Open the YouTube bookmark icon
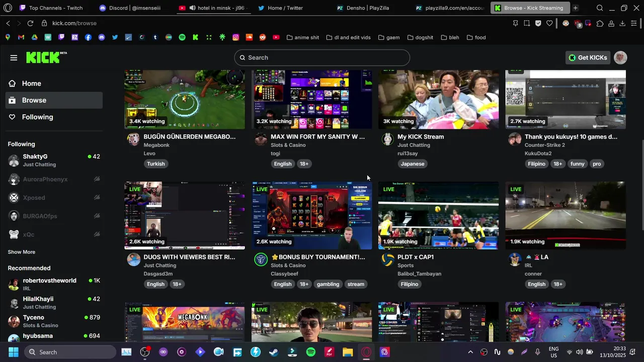The height and width of the screenshot is (362, 644). 276,37
